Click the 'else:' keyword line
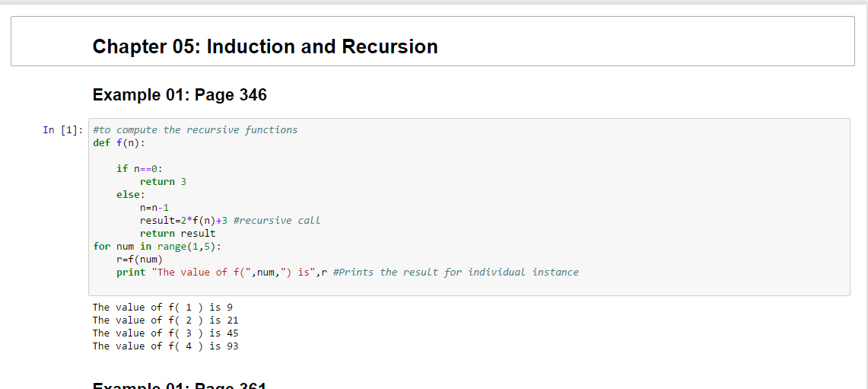The width and height of the screenshot is (868, 389). point(130,195)
